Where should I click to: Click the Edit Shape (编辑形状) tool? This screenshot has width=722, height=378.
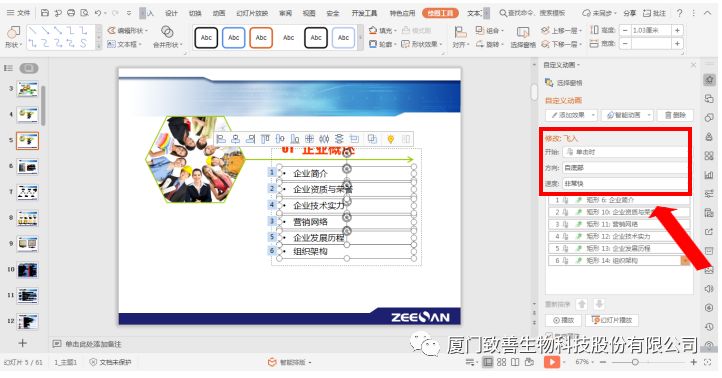[x=128, y=31]
